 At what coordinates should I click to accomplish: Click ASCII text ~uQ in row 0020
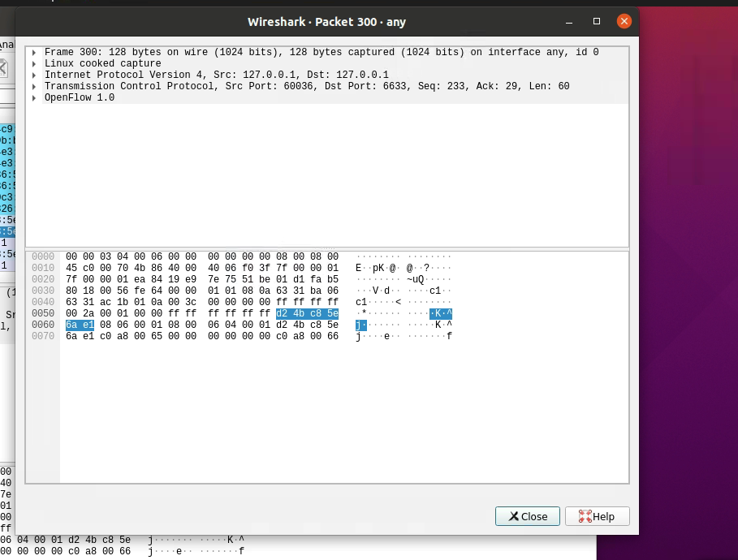416,279
